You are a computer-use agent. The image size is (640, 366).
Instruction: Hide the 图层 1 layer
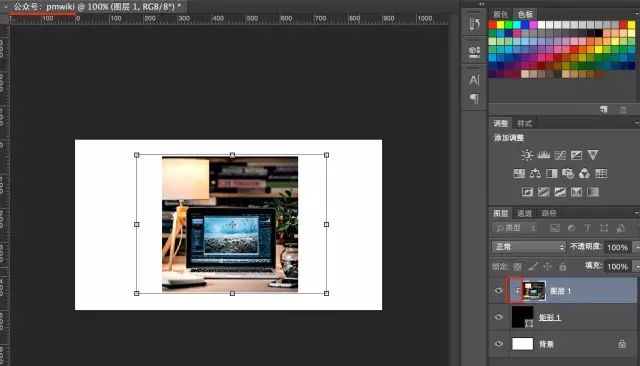pos(498,291)
